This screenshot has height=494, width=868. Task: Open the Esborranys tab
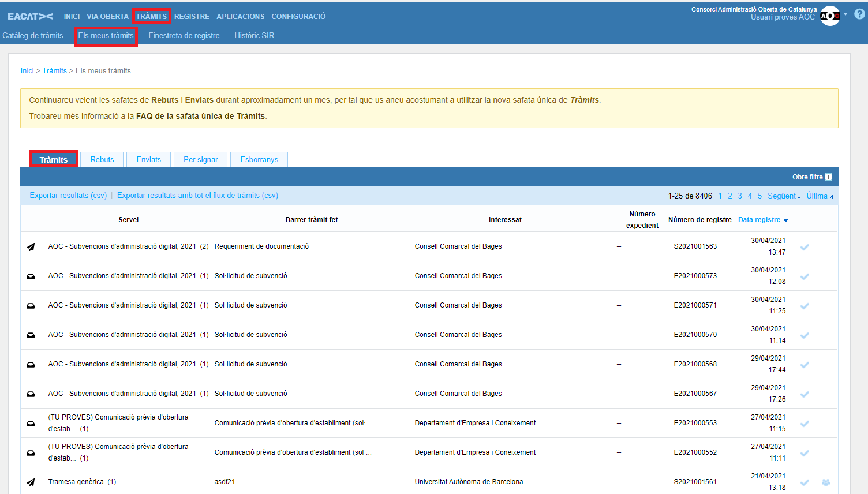(259, 160)
